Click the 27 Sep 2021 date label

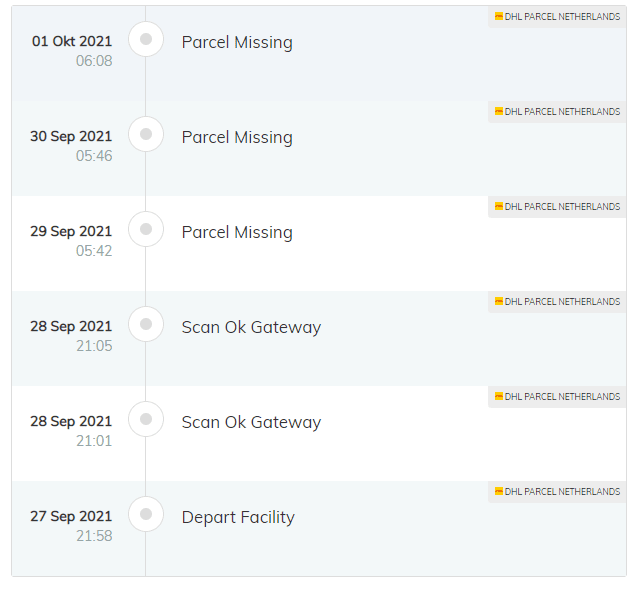tap(71, 516)
